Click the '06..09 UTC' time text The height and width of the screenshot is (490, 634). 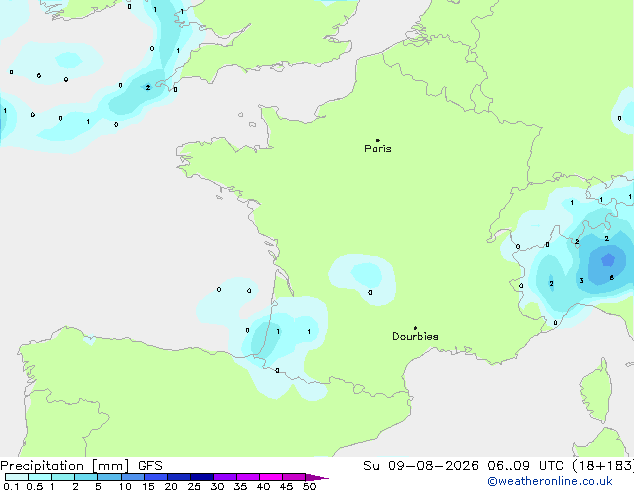(525, 466)
